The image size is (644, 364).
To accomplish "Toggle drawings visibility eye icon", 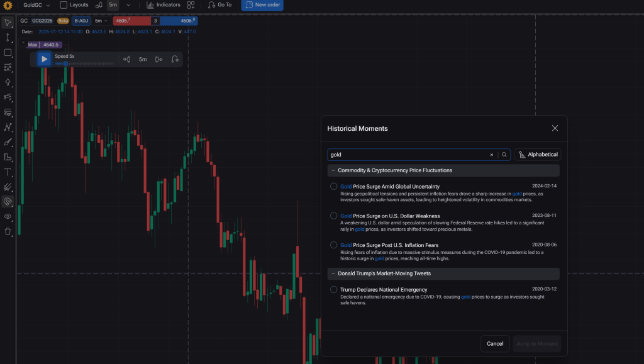I will pos(8,216).
